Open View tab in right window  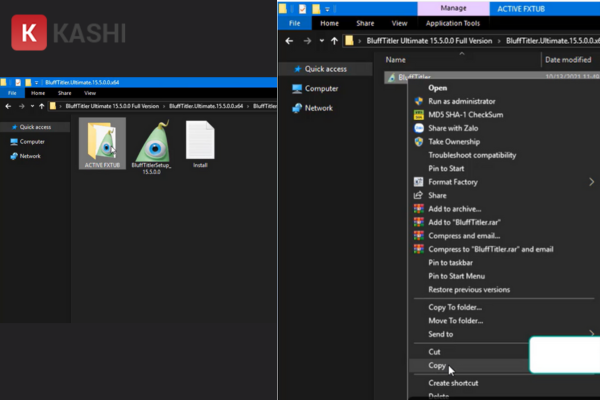click(399, 23)
